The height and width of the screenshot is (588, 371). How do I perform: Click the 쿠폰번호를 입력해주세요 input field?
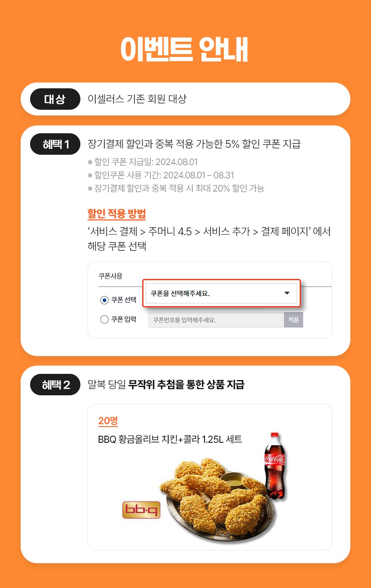coord(216,320)
